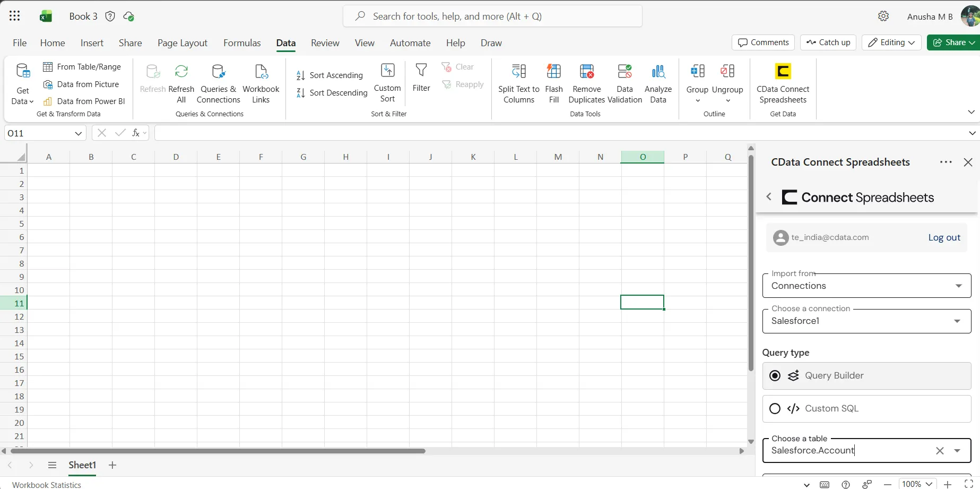Switch to the Automate tab
Viewport: 980px width, 489px height.
coord(410,43)
